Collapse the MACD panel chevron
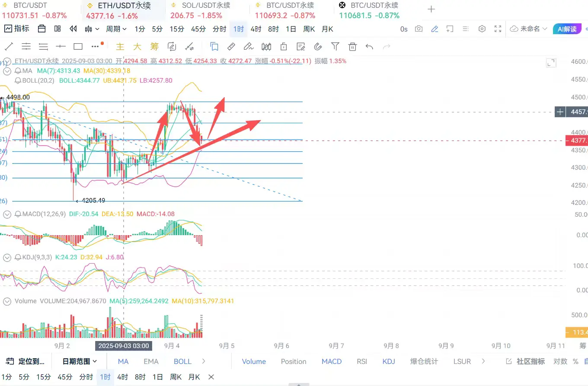Viewport: 588px width, 386px height. 7,214
